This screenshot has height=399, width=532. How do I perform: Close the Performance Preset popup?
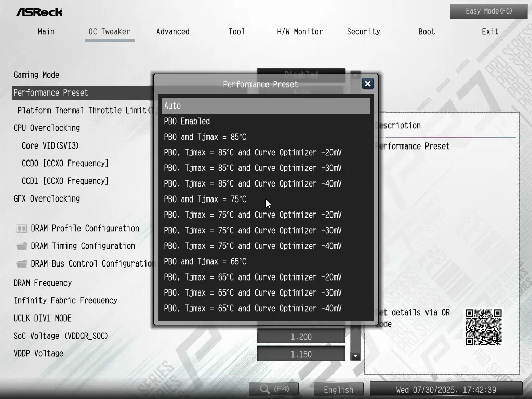pyautogui.click(x=367, y=84)
